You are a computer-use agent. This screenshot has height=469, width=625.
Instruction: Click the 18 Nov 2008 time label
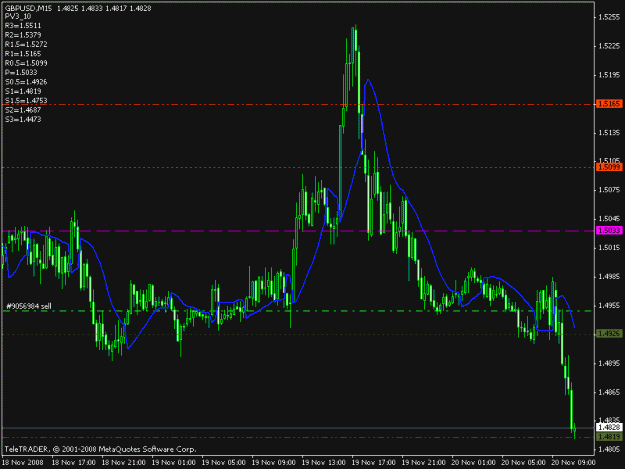click(x=23, y=463)
